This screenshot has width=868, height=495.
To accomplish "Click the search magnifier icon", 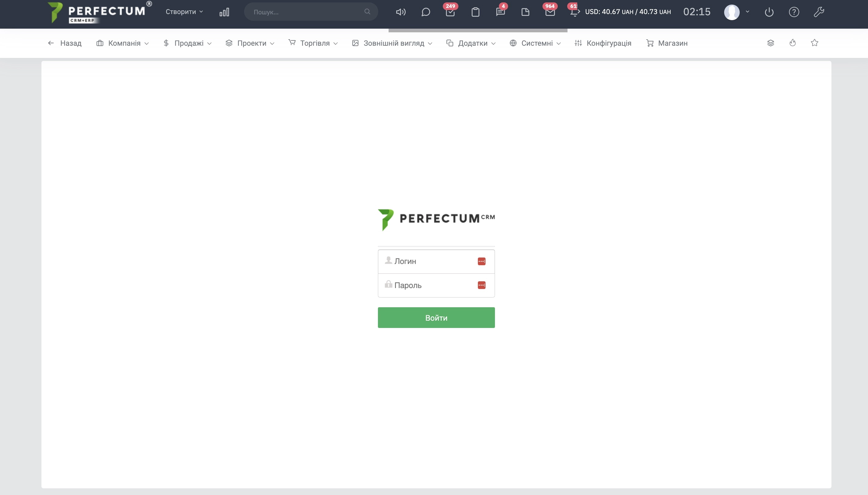I will coord(367,12).
